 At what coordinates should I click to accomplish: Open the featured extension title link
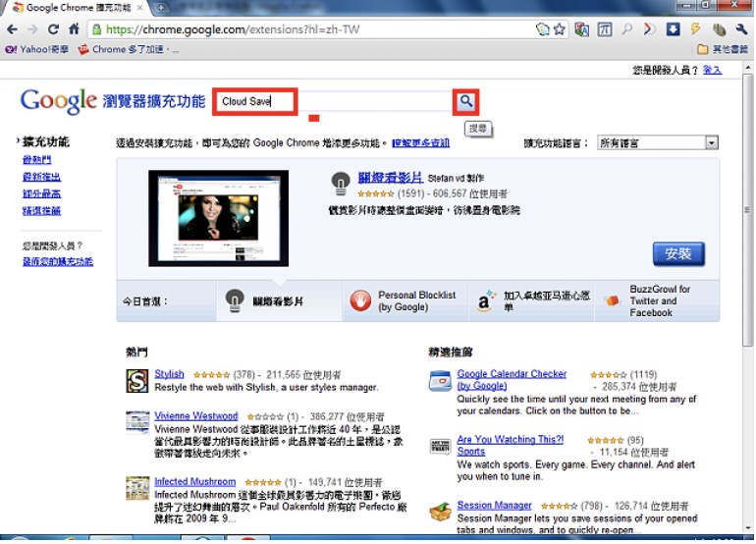(391, 178)
